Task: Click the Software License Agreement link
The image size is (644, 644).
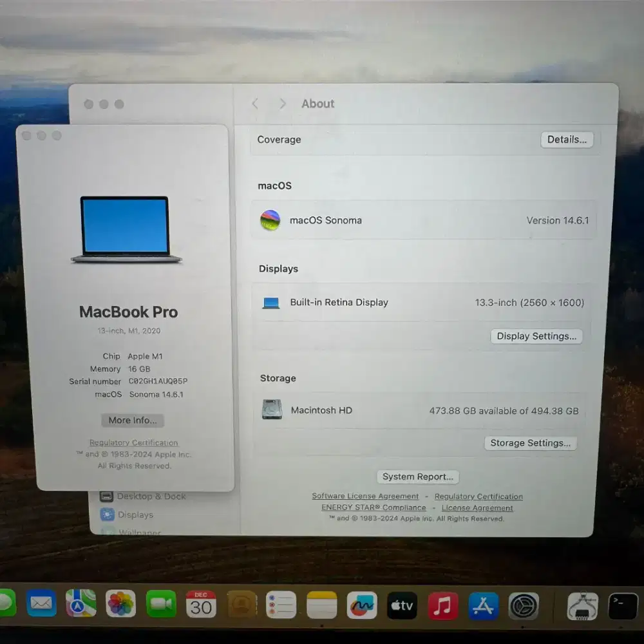Action: pos(365,496)
